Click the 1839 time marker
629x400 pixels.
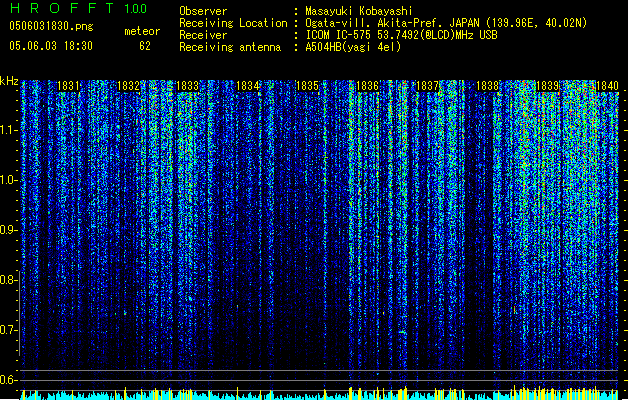coord(548,86)
